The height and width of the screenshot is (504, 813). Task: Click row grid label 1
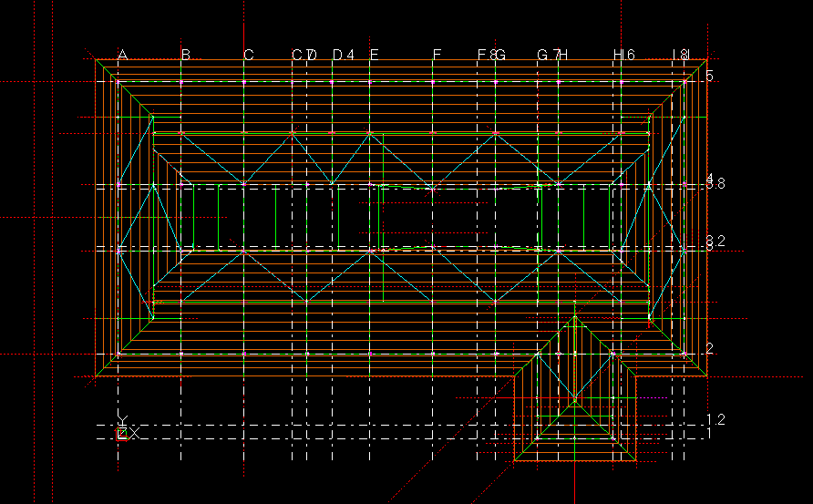coord(709,433)
